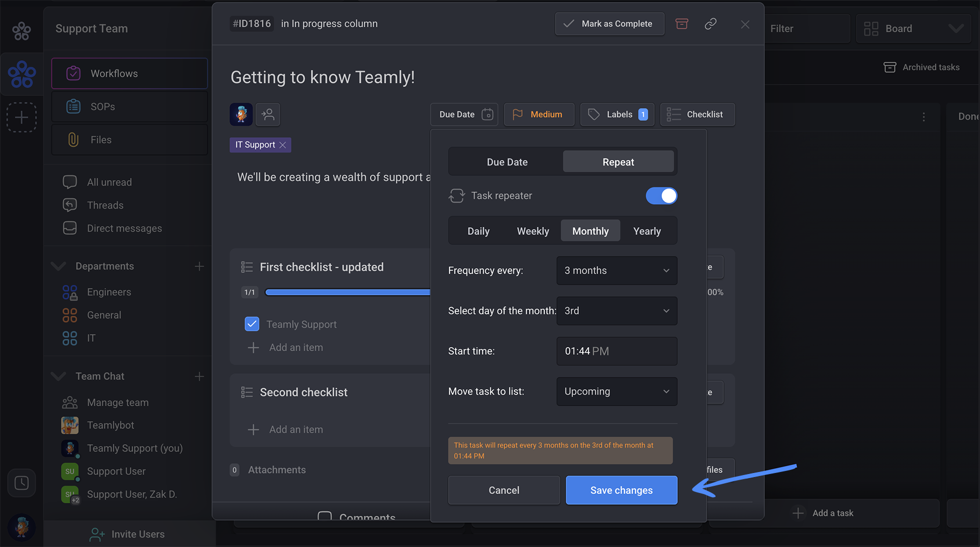Remove the IT Support label
The height and width of the screenshot is (547, 980).
click(282, 145)
